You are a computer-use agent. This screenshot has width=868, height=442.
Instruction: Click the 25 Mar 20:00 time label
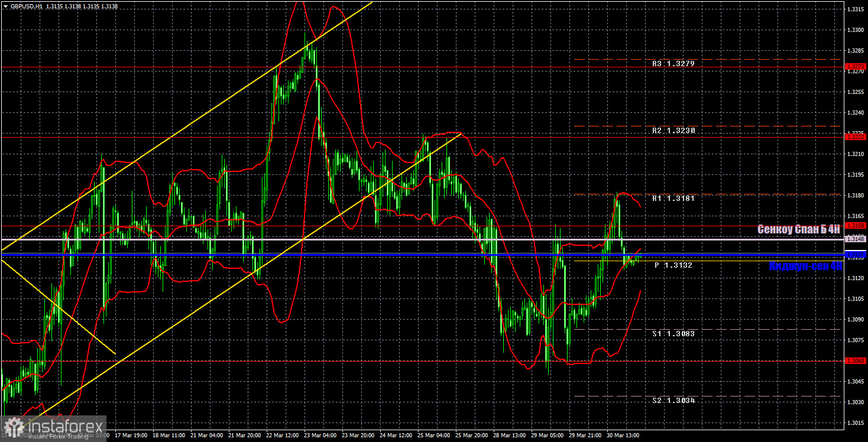click(x=472, y=435)
